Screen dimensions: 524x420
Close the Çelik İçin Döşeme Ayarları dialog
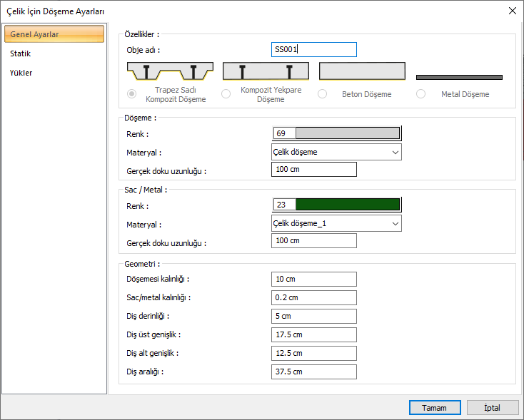(x=512, y=11)
